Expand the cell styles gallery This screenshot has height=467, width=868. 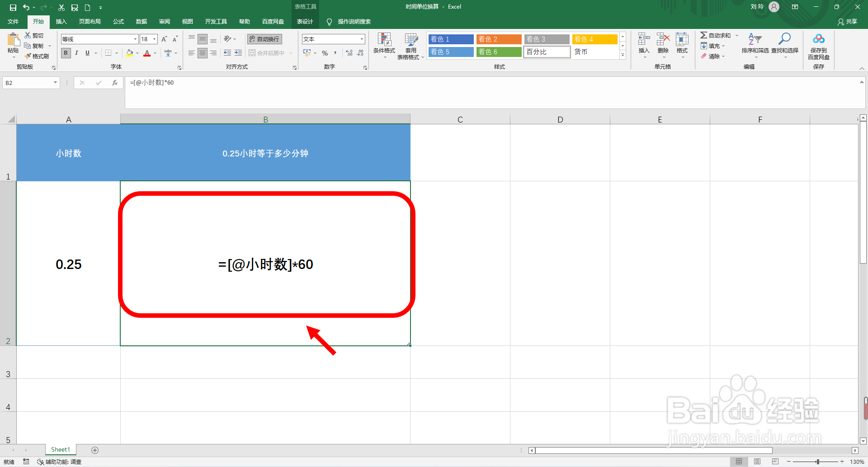623,55
